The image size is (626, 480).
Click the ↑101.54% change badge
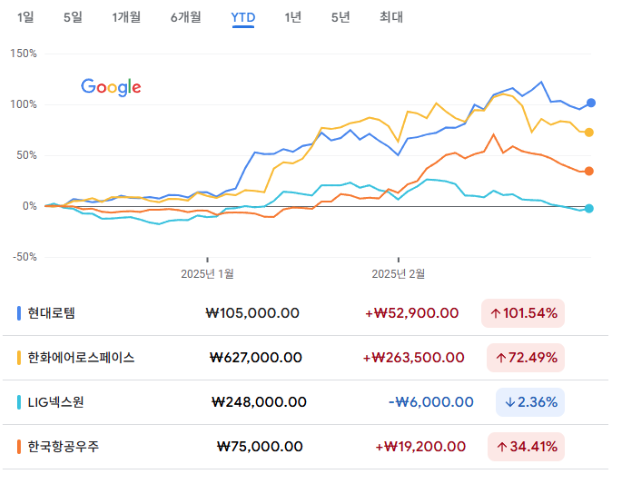click(523, 313)
